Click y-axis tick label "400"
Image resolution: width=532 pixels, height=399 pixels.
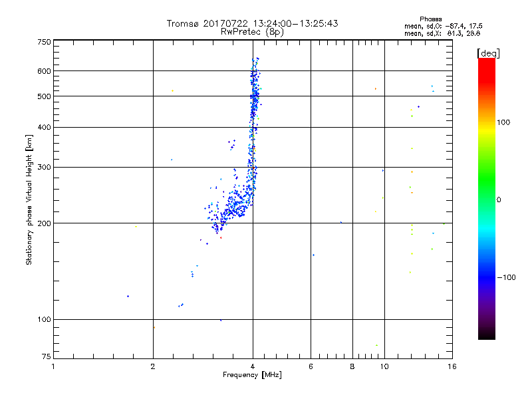tap(44, 127)
